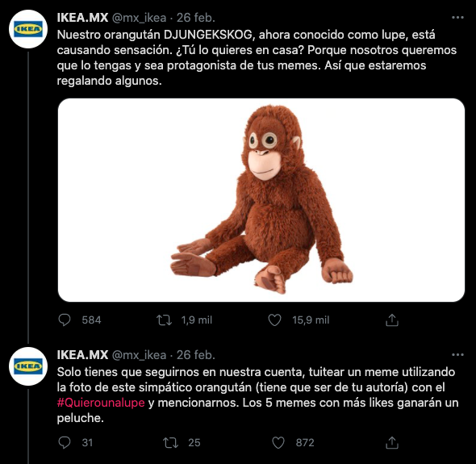Like the second tweet with 872 likes
The height and width of the screenshot is (464, 476).
[x=278, y=442]
